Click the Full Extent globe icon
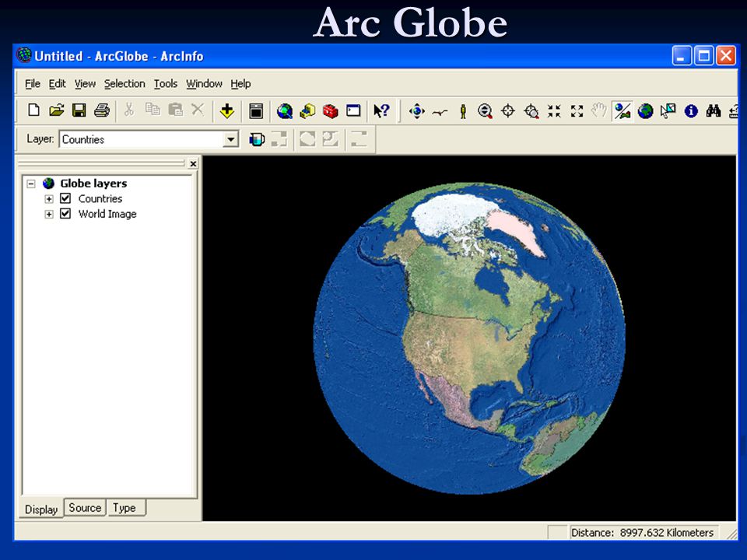Image resolution: width=747 pixels, height=560 pixels. pos(646,111)
